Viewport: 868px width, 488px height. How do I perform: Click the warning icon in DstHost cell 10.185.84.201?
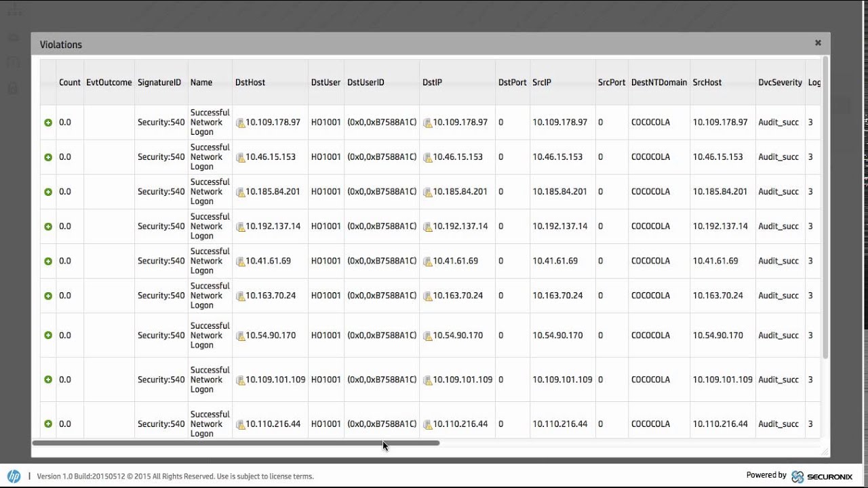(x=240, y=192)
